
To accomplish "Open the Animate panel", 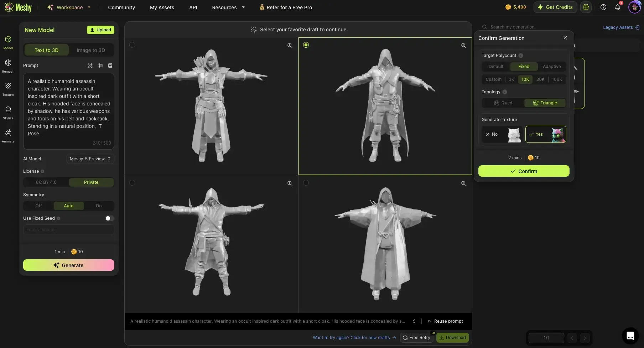I will tap(8, 135).
